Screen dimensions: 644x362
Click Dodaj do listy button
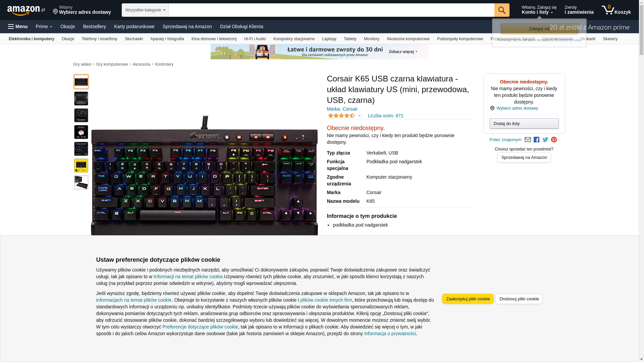pos(524,124)
